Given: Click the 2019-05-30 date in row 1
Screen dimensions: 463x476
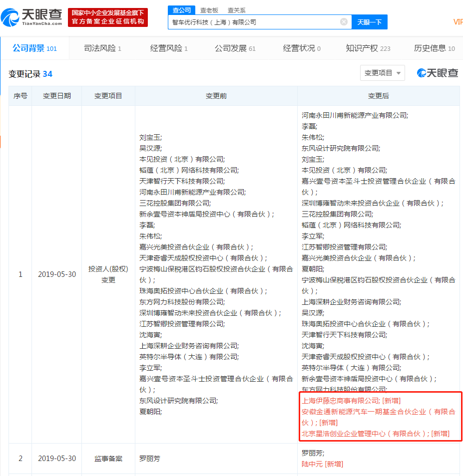Looking at the screenshot, I should tap(57, 274).
